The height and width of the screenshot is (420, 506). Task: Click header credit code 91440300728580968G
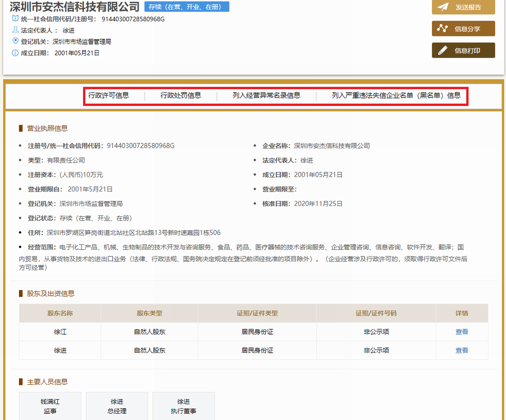coord(133,19)
